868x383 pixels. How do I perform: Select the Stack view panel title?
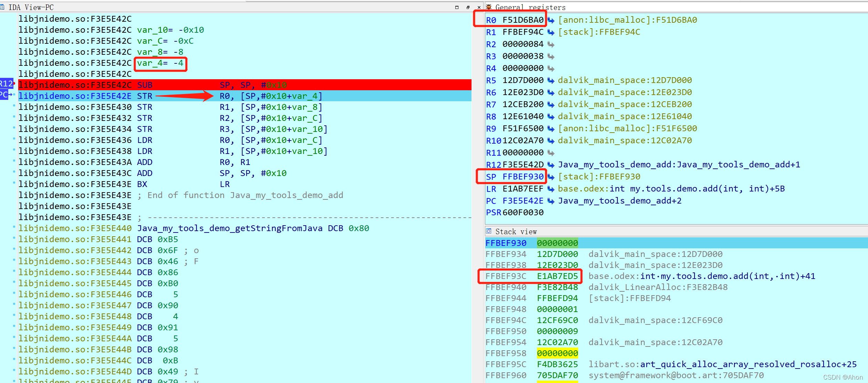pos(516,231)
